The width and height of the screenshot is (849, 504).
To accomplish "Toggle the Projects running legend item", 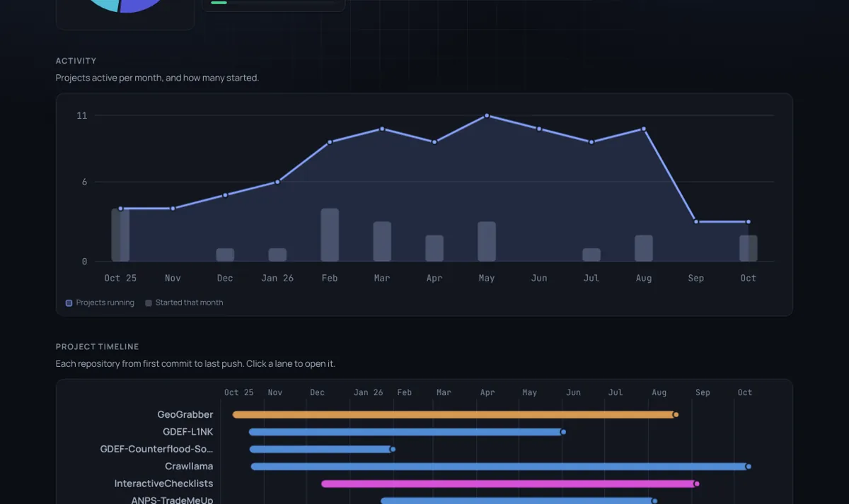I will [x=100, y=303].
